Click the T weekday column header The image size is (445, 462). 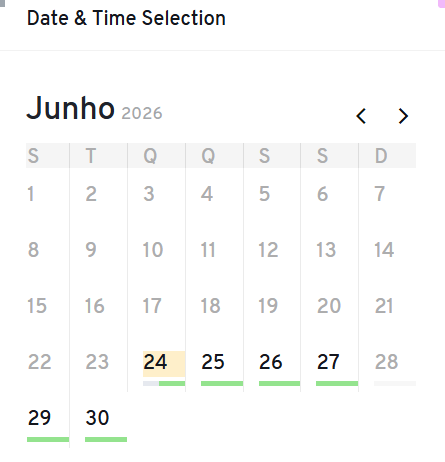pyautogui.click(x=91, y=156)
